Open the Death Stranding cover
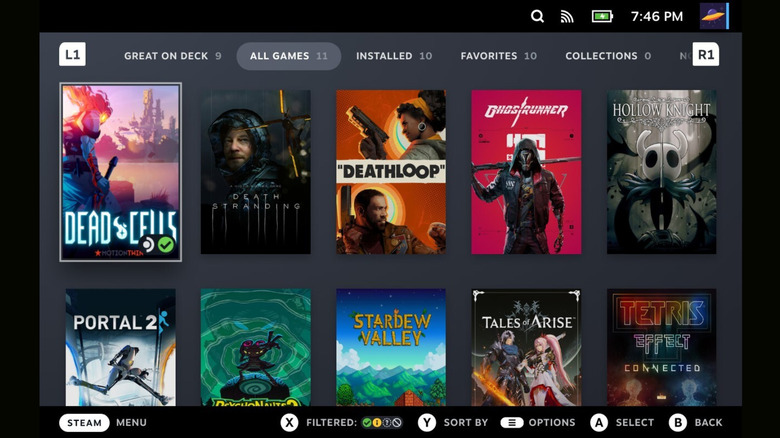Viewport: 780px width, 438px height. pos(256,172)
